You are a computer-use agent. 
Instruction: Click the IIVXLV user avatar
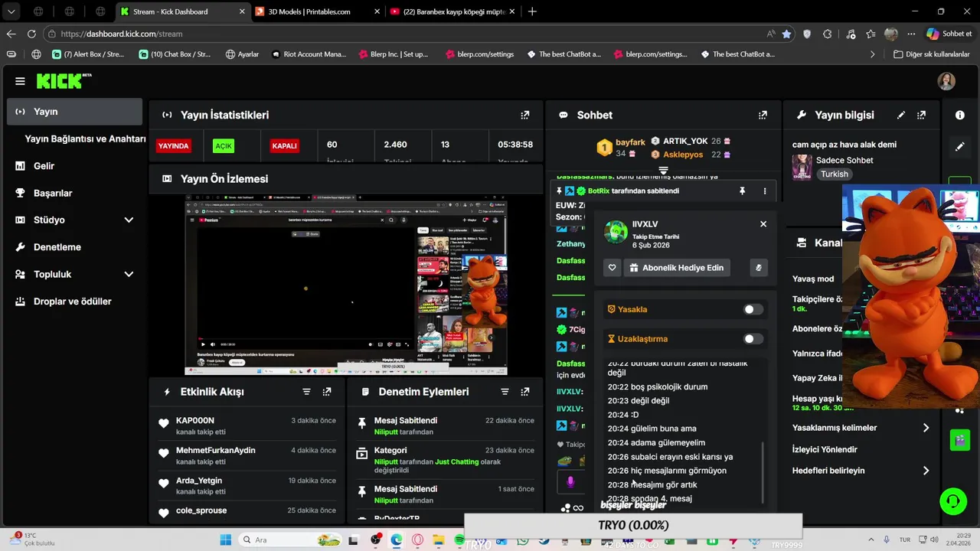(616, 232)
